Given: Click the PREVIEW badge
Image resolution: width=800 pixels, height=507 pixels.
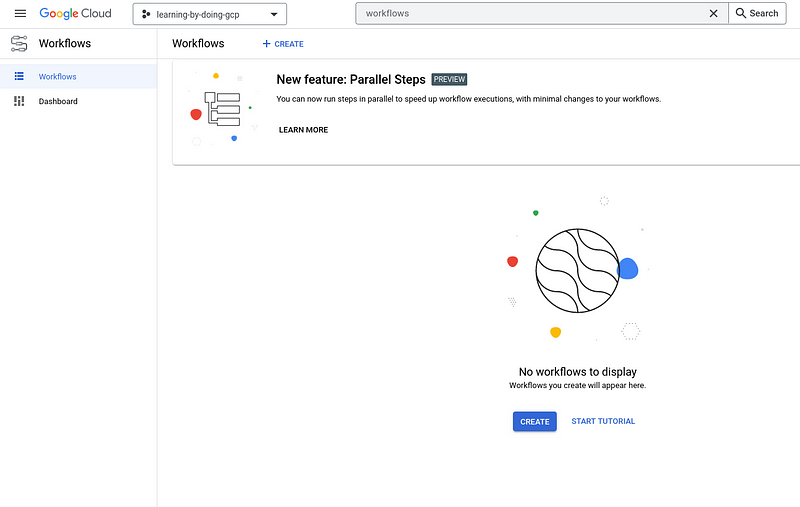Looking at the screenshot, I should [449, 80].
